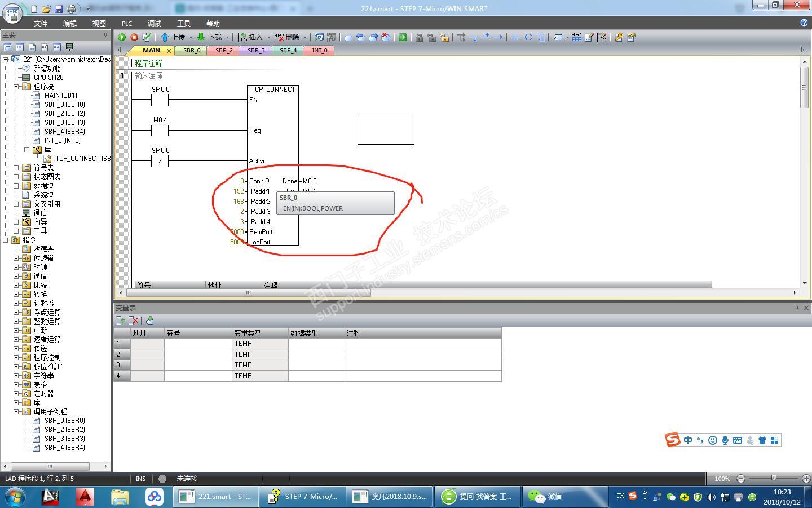Save project with floppy disk icon
Viewport: 812px width, 508px height.
(x=59, y=8)
